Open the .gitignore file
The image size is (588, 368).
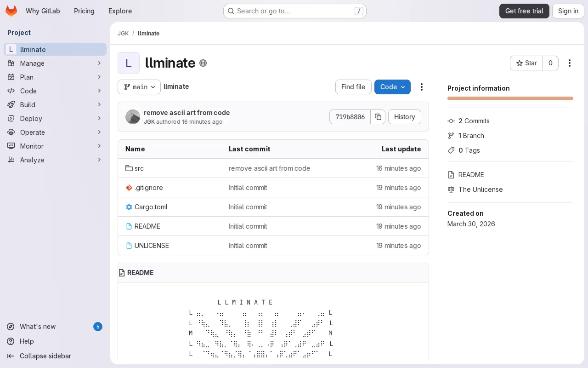point(149,188)
